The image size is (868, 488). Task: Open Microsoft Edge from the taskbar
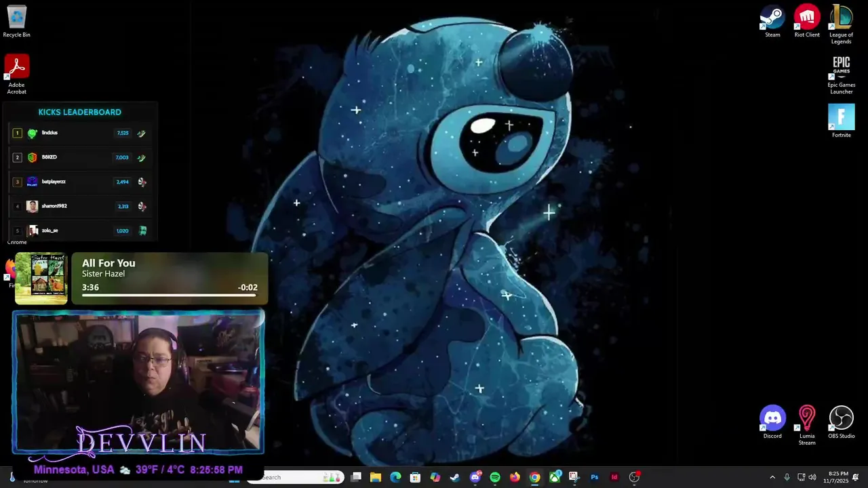tap(395, 477)
